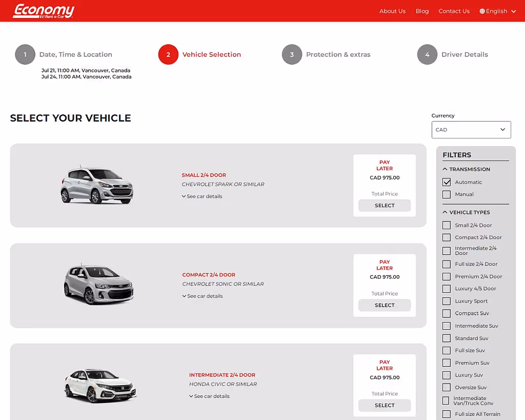
Task: Expand car details for Chevrolet Sonic
Action: point(203,296)
